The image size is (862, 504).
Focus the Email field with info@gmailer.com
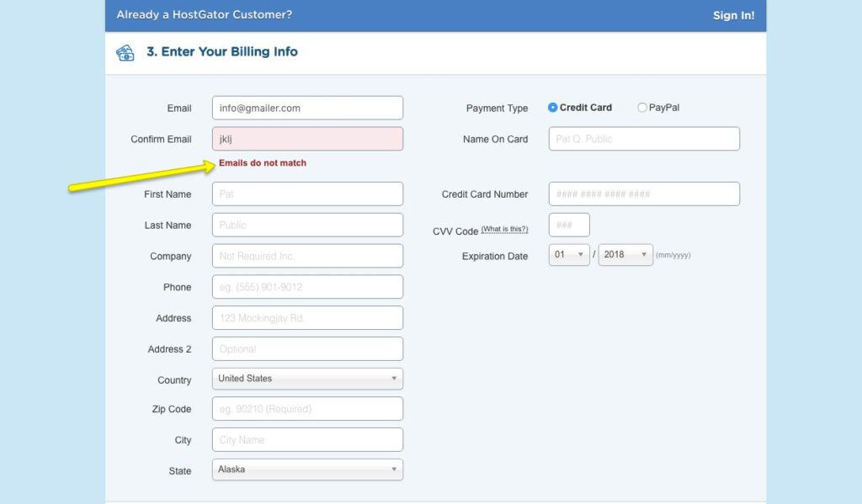click(307, 108)
